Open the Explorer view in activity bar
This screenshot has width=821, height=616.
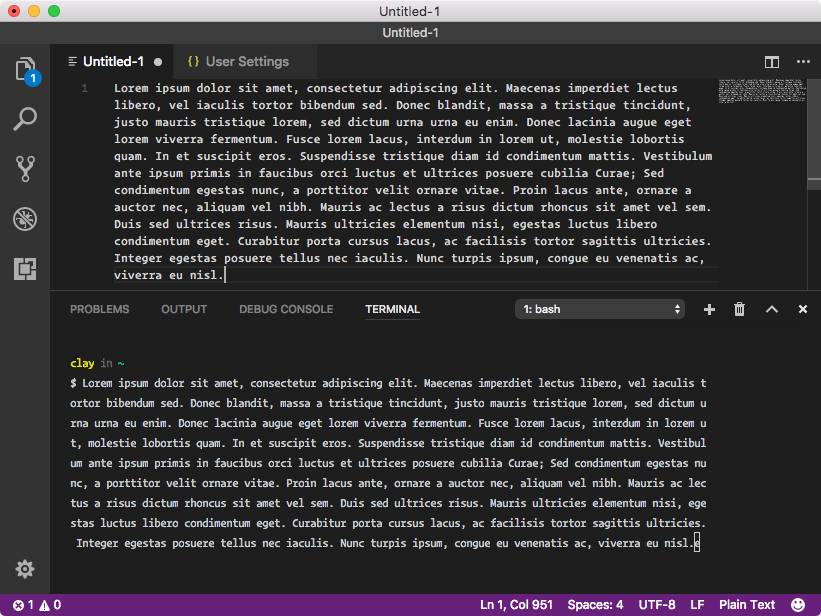click(x=25, y=69)
